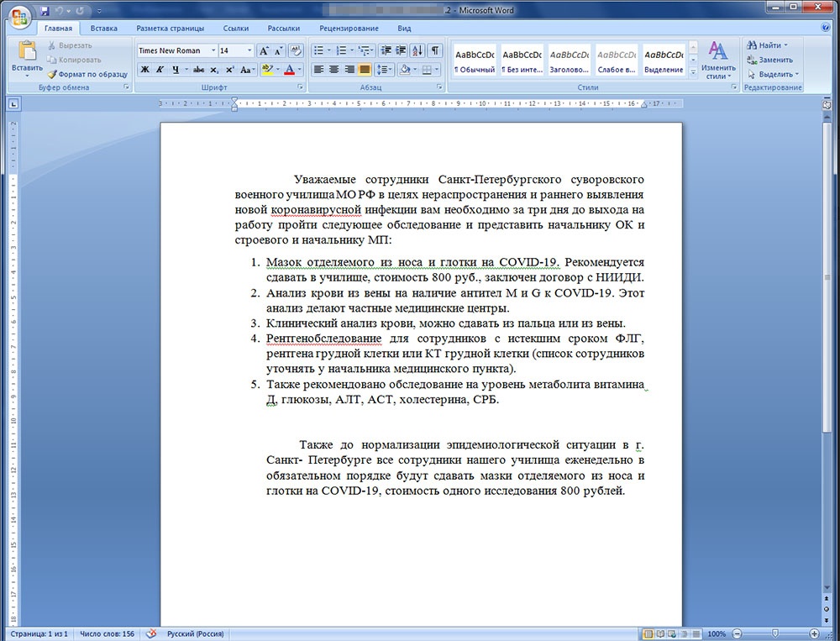840x641 pixels.
Task: Center the paragraph text
Action: point(333,70)
